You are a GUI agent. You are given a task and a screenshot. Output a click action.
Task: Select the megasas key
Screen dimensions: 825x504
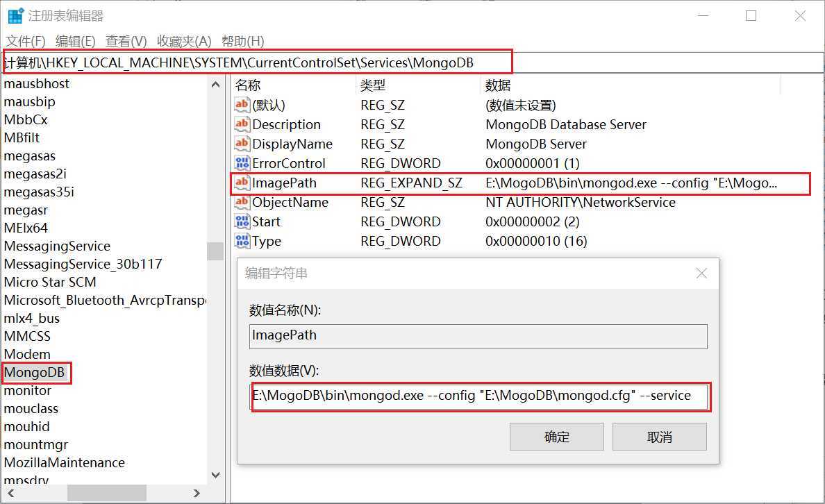(29, 156)
